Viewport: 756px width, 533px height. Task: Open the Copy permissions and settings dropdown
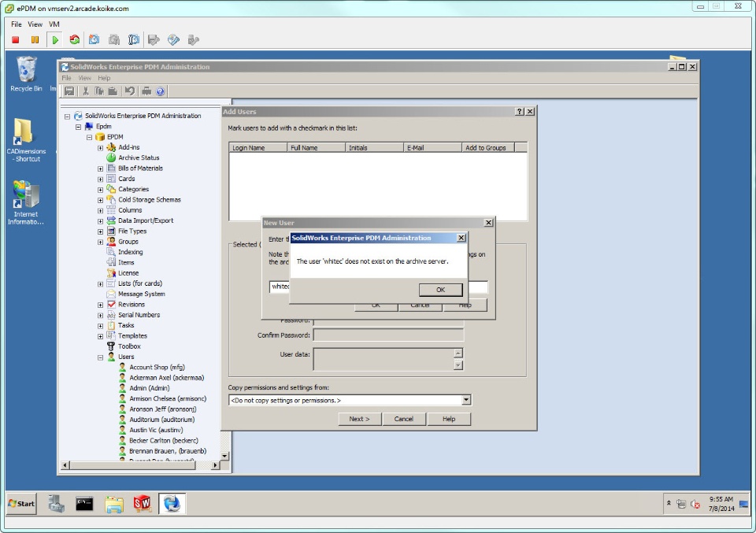click(x=465, y=400)
